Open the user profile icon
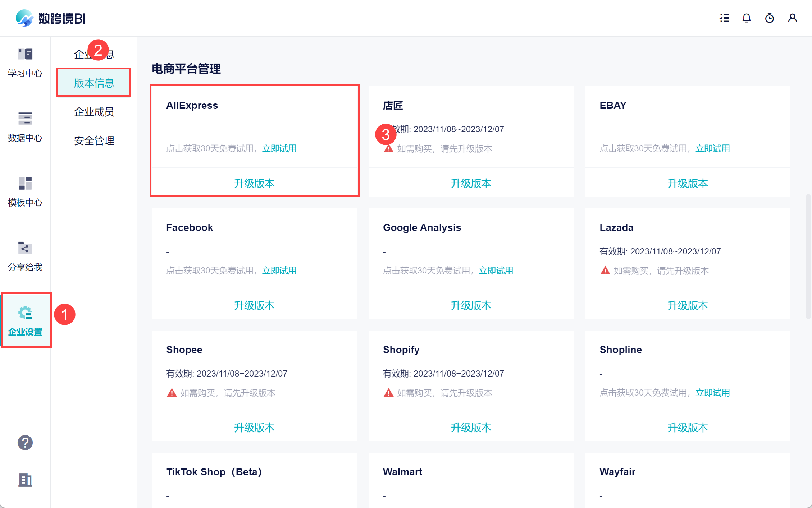 coord(792,18)
